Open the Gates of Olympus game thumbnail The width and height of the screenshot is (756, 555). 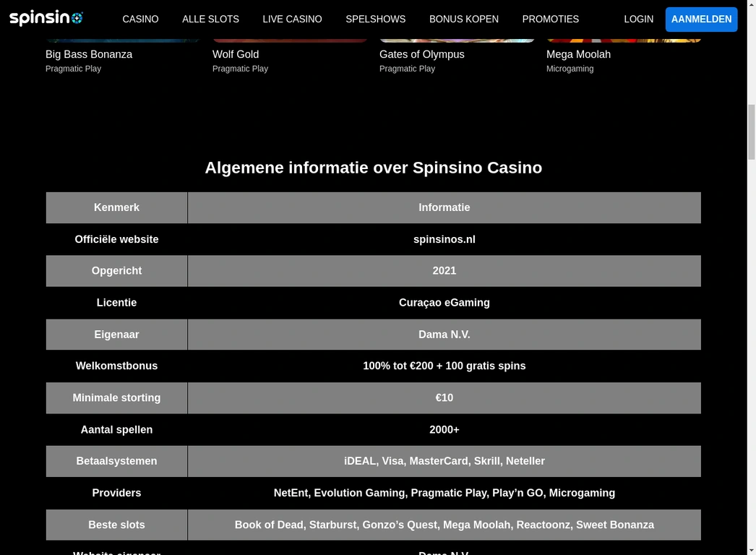coord(456,40)
